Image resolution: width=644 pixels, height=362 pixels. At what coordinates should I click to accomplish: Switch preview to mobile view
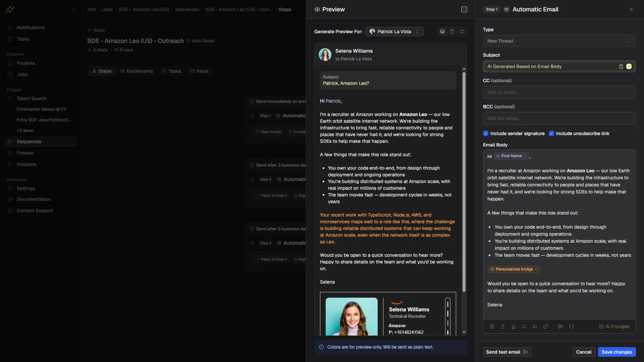click(452, 31)
